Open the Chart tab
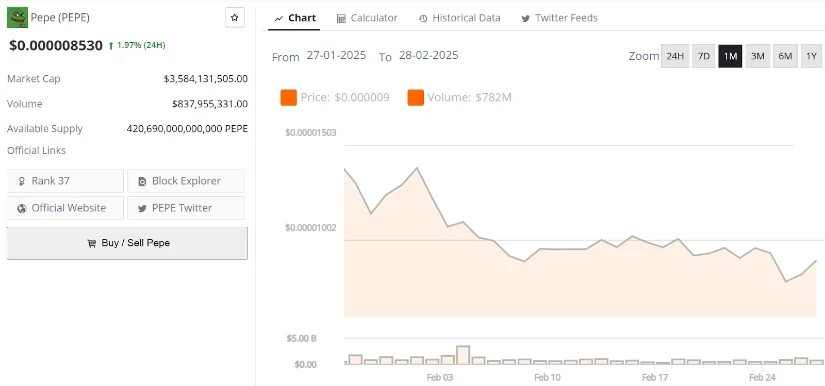Viewport: 825px width, 386px height. tap(295, 18)
